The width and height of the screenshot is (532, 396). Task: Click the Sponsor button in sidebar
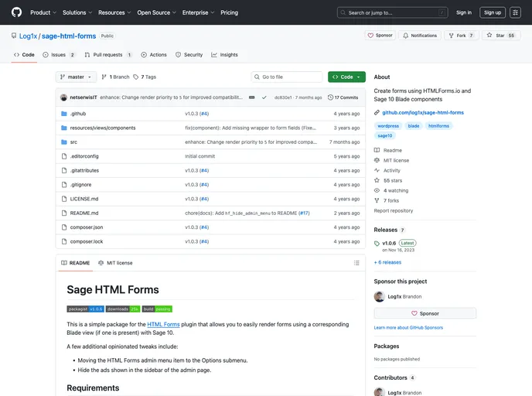click(425, 313)
